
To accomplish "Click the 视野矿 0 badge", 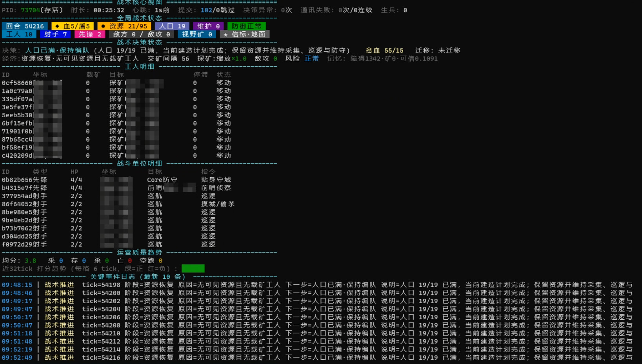I will click(197, 35).
